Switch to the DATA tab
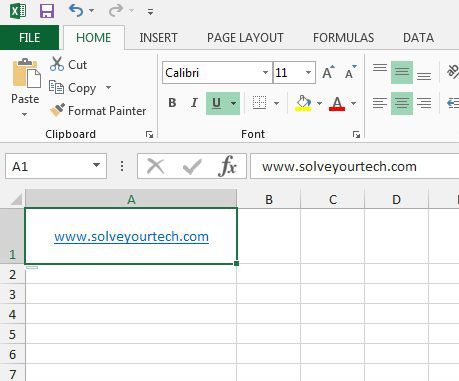 pyautogui.click(x=418, y=38)
